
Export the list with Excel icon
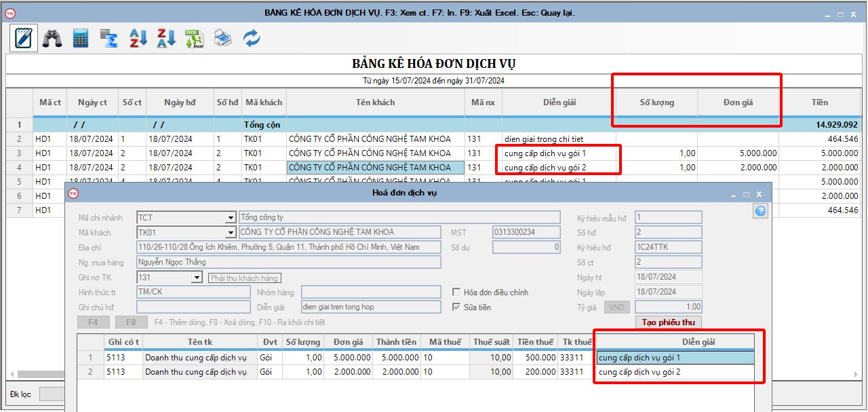tap(195, 38)
